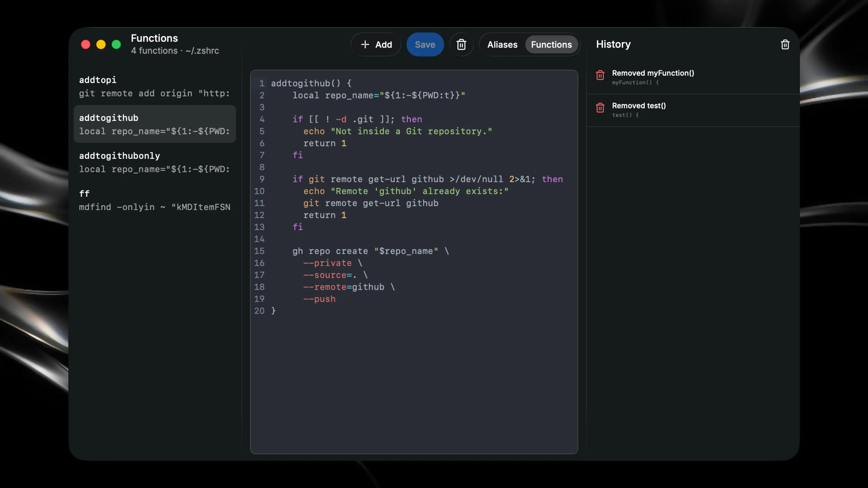Click the 'gh repo create' line in editor
This screenshot has width=868, height=488.
[371, 251]
